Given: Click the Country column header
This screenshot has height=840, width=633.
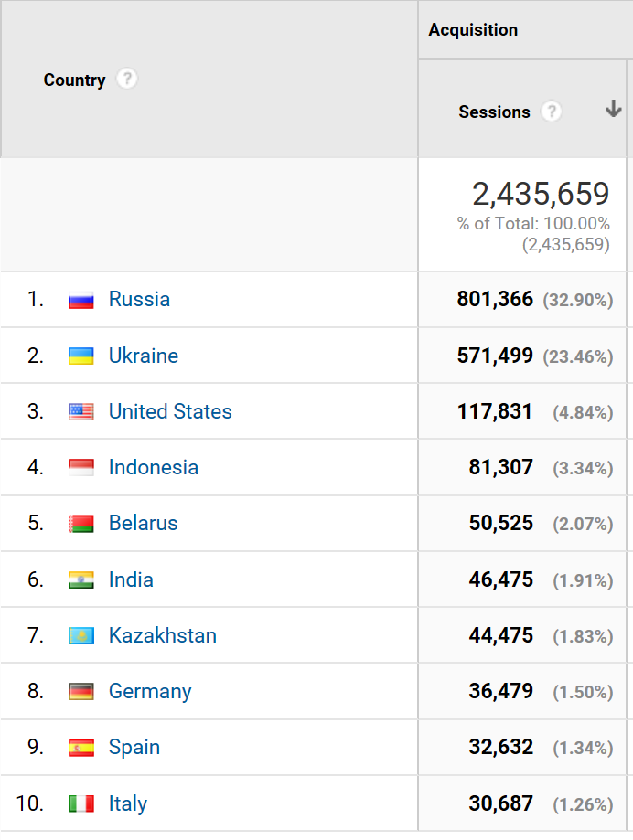Looking at the screenshot, I should tap(74, 80).
